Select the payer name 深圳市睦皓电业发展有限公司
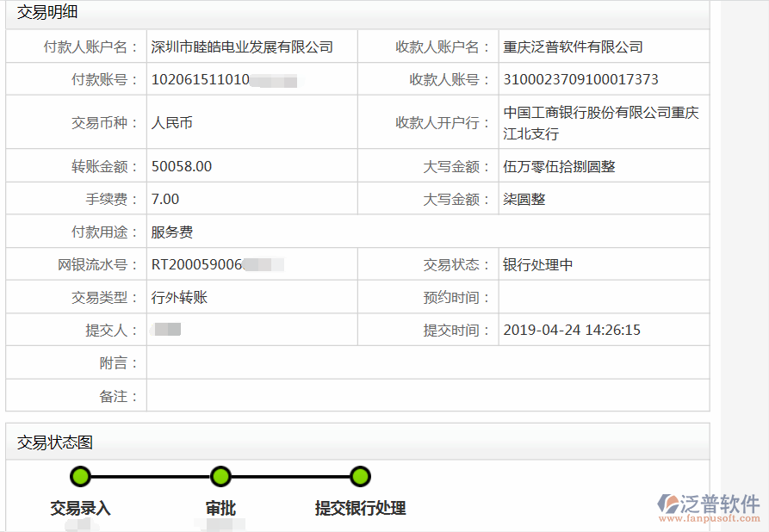Viewport: 769px width, 532px height. click(x=242, y=46)
